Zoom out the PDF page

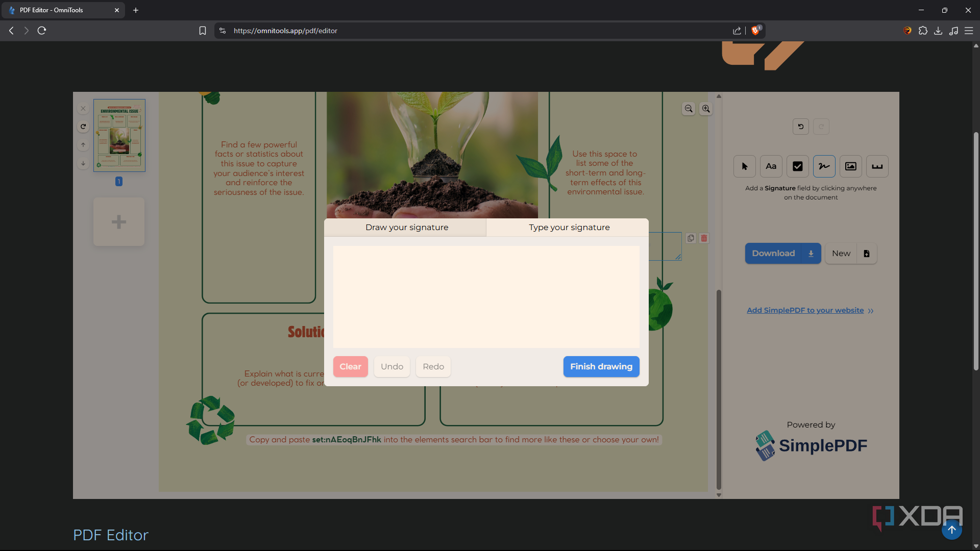coord(689,109)
